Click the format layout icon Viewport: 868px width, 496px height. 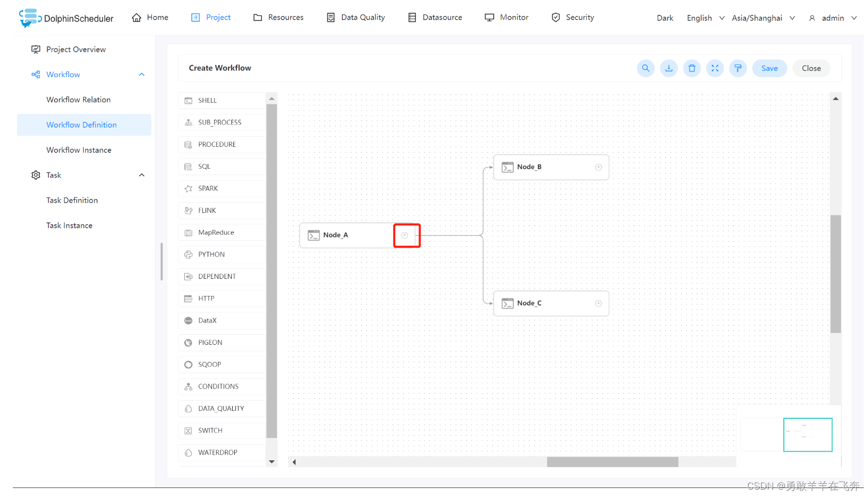pyautogui.click(x=738, y=68)
